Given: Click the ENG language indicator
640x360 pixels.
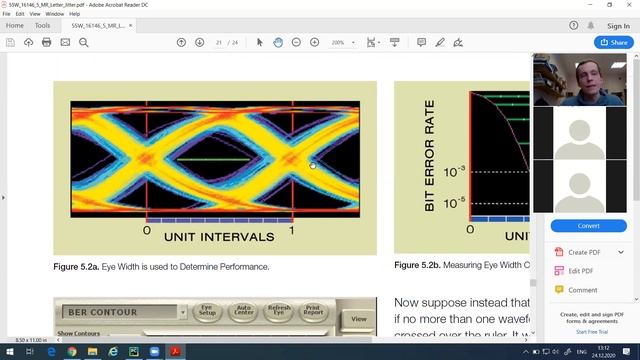Looking at the screenshot, I should [x=582, y=352].
